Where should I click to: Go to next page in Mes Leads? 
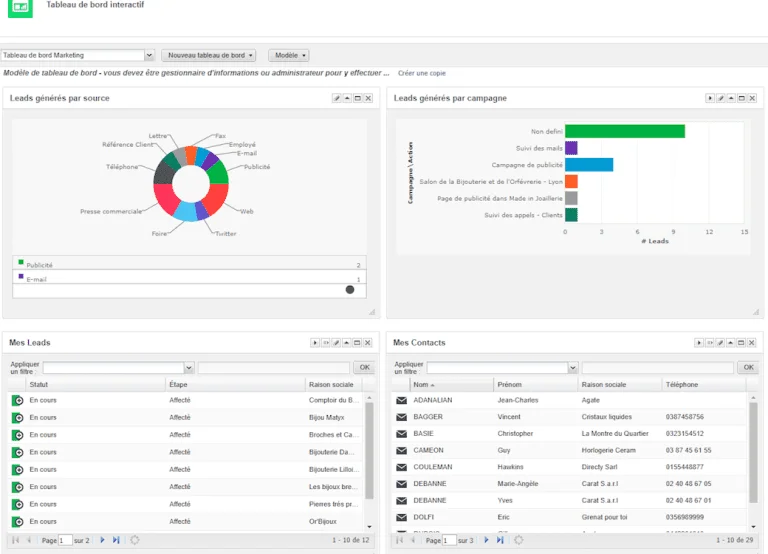click(102, 540)
